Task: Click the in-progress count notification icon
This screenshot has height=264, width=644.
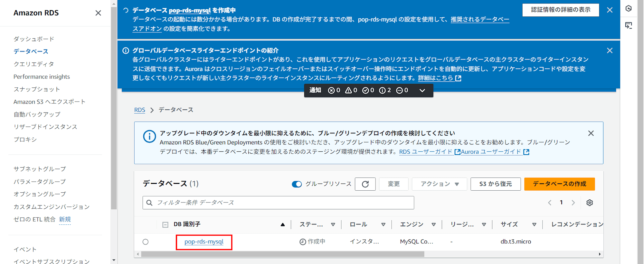Action: click(x=399, y=90)
